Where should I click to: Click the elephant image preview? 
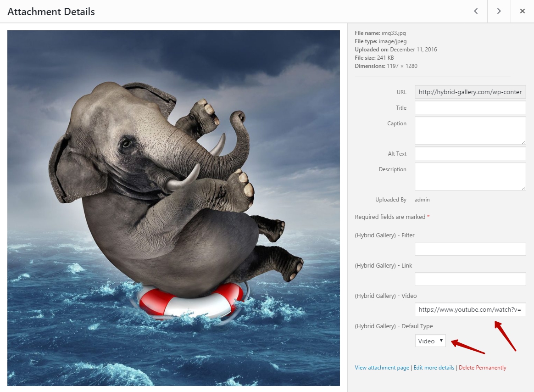[174, 208]
